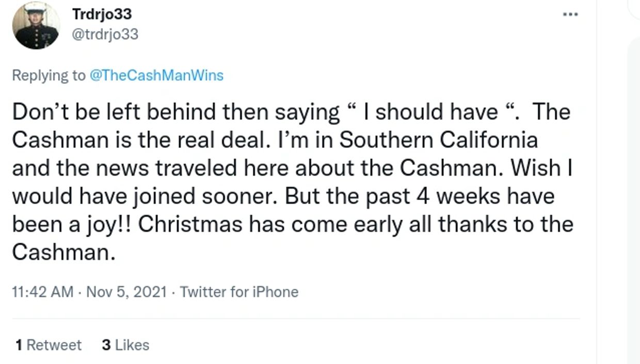Open the Twitter for iPhone source link

(x=239, y=292)
